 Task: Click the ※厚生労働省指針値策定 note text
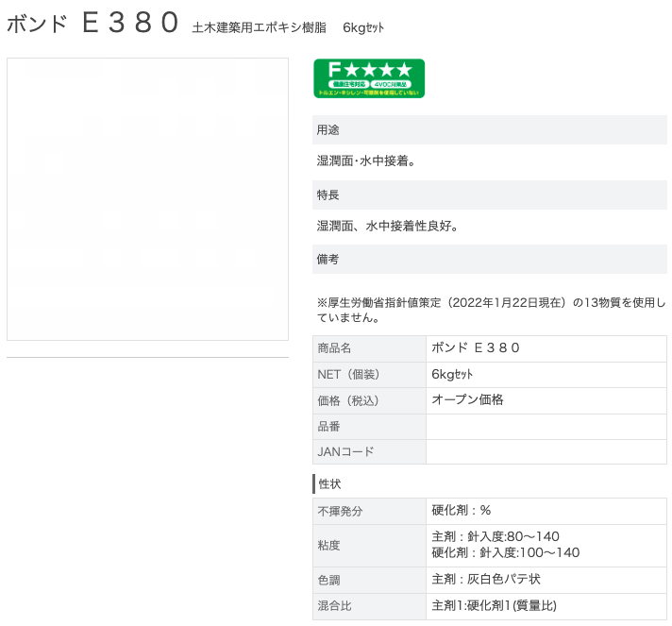click(491, 310)
